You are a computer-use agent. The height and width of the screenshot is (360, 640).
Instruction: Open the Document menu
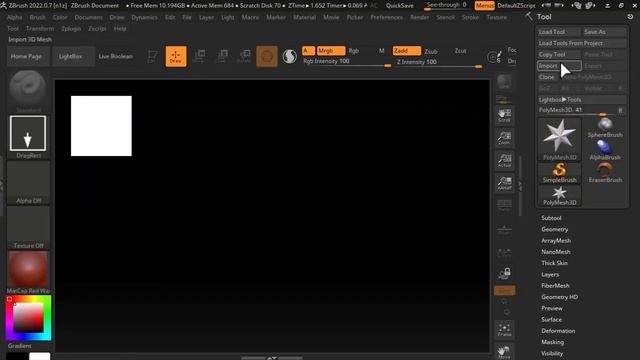(x=89, y=18)
